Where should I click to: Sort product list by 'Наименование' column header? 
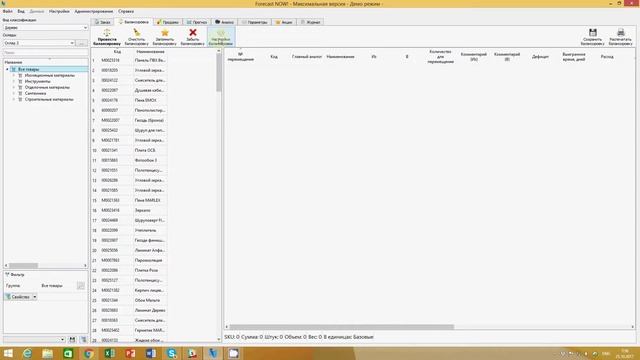pyautogui.click(x=150, y=51)
